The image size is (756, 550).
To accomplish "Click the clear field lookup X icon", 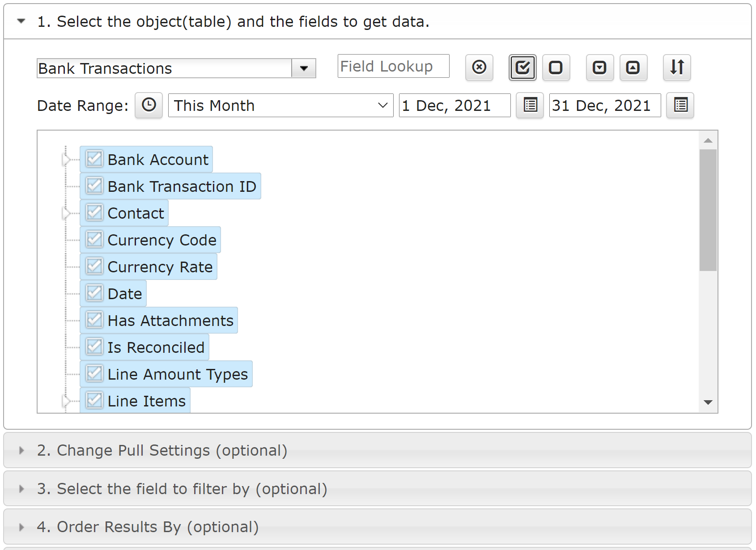I will (479, 68).
